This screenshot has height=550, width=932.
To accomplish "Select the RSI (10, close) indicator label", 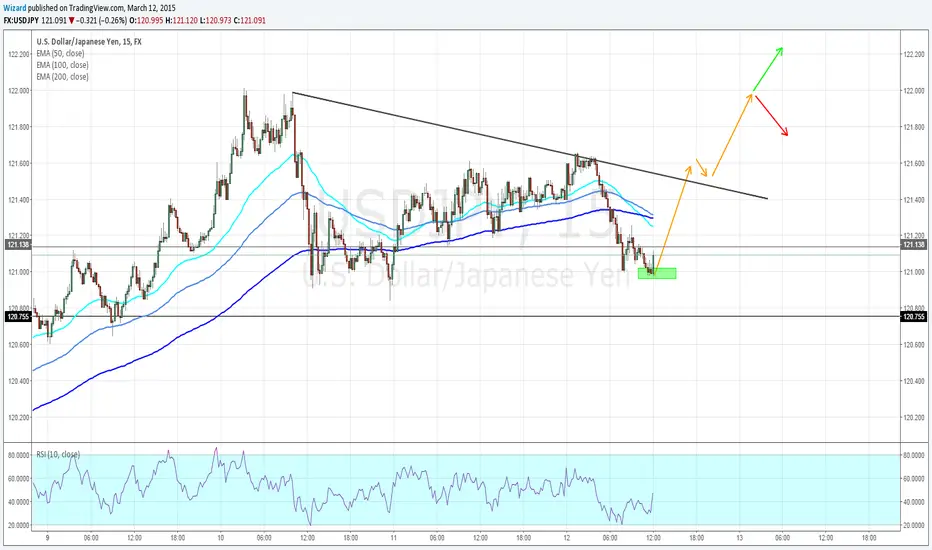I will pyautogui.click(x=58, y=454).
